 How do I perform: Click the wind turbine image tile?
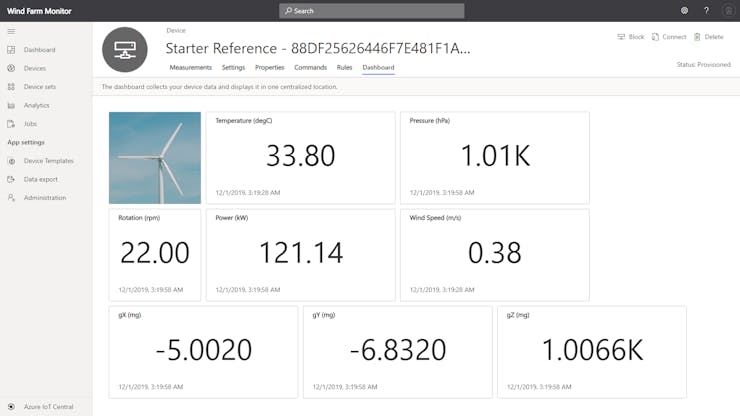[x=155, y=157]
